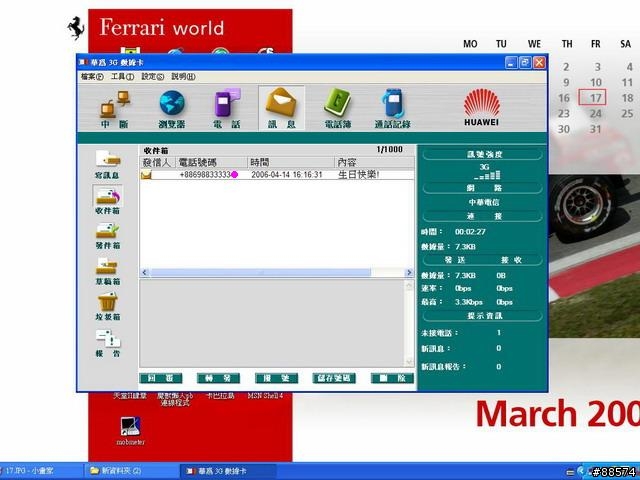Open the 報告 reports sidebar icon

pos(108,343)
